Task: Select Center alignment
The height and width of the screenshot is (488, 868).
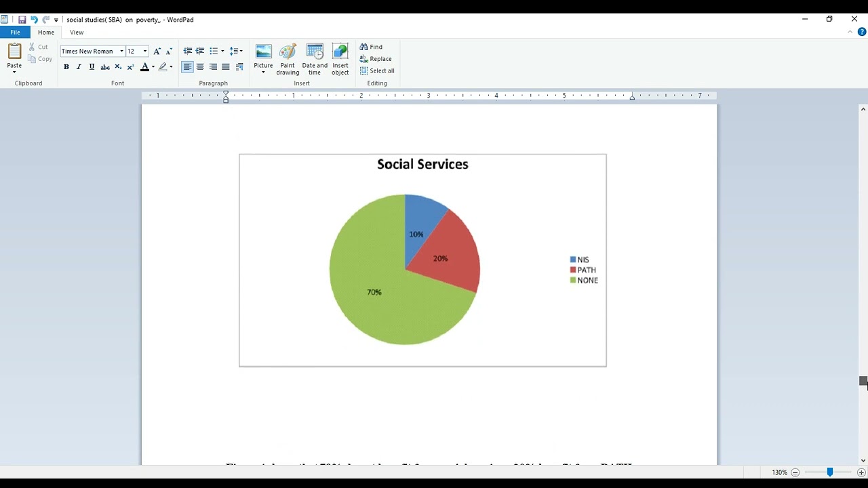Action: 200,67
